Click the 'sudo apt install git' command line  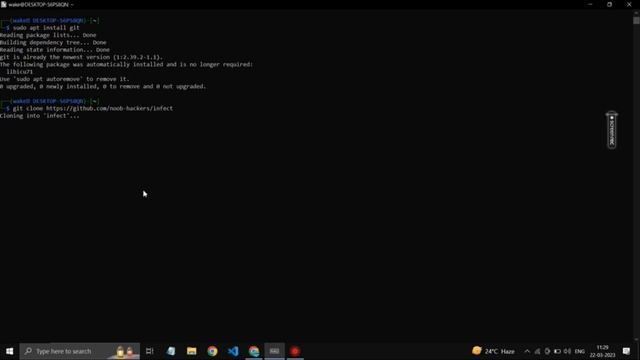click(46, 28)
